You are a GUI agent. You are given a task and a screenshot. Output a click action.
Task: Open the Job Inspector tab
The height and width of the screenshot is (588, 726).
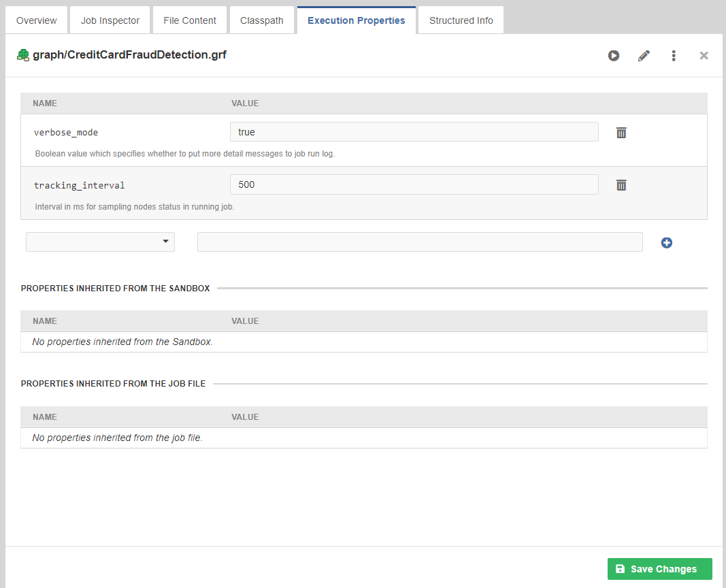110,20
